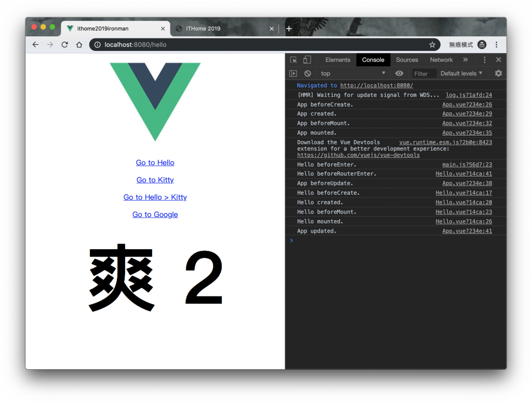Open source link log.js?1afd:24
Image resolution: width=532 pixels, height=403 pixels.
point(469,95)
